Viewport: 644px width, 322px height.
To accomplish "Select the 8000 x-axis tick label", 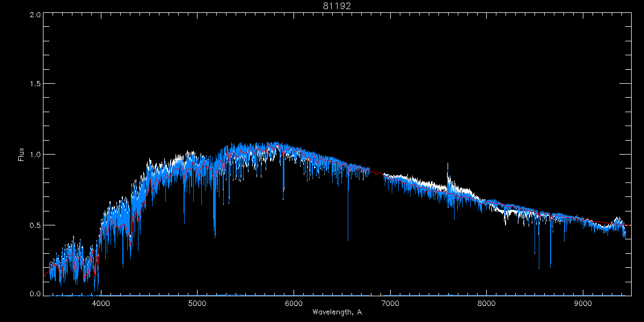I will [487, 302].
